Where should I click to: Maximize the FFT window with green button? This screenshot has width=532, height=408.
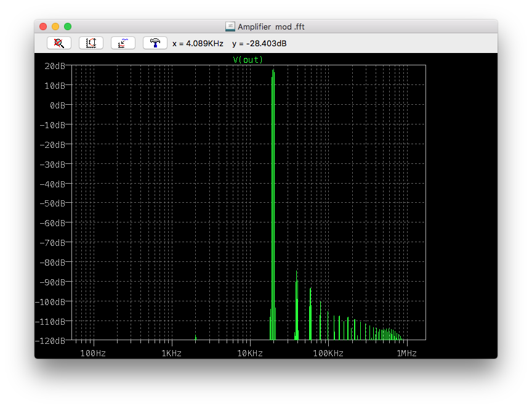(68, 27)
